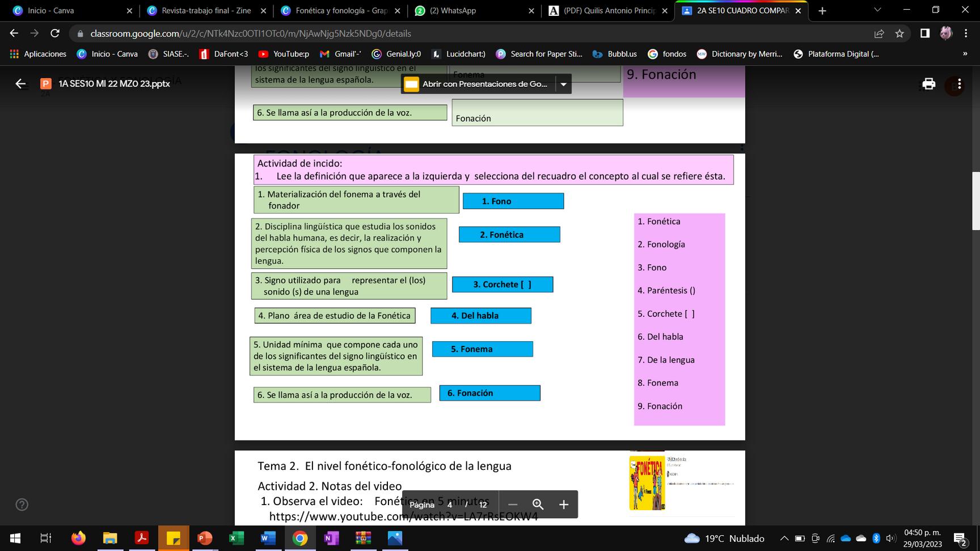Switch to the WhatsApp tab
Image resolution: width=980 pixels, height=551 pixels.
coord(474,11)
